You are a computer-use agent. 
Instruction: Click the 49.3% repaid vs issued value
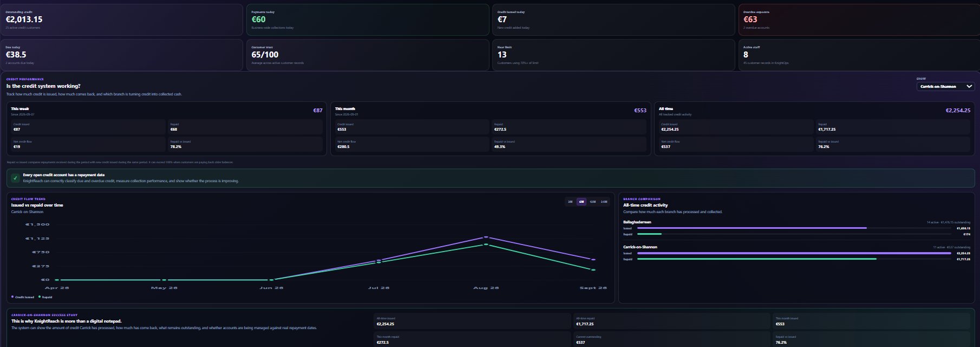point(500,147)
